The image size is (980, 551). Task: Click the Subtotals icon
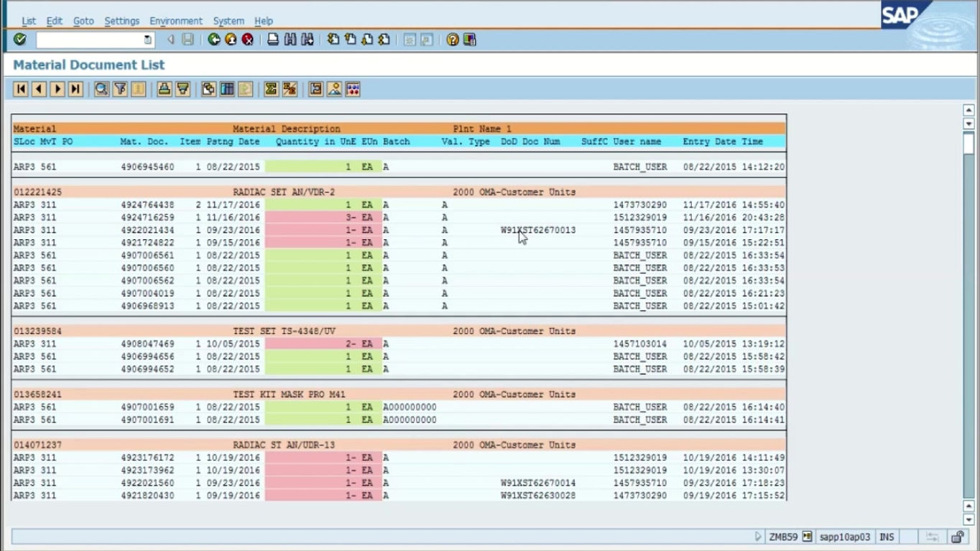(290, 89)
